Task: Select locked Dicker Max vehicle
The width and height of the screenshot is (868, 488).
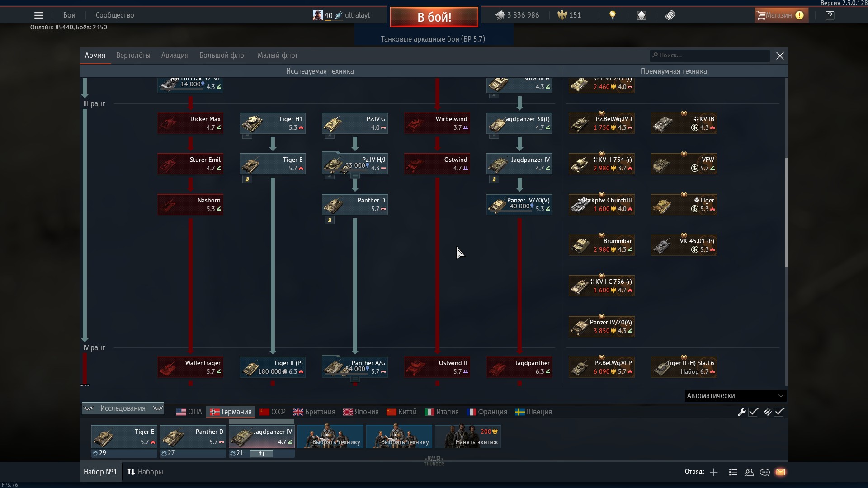Action: [x=190, y=123]
